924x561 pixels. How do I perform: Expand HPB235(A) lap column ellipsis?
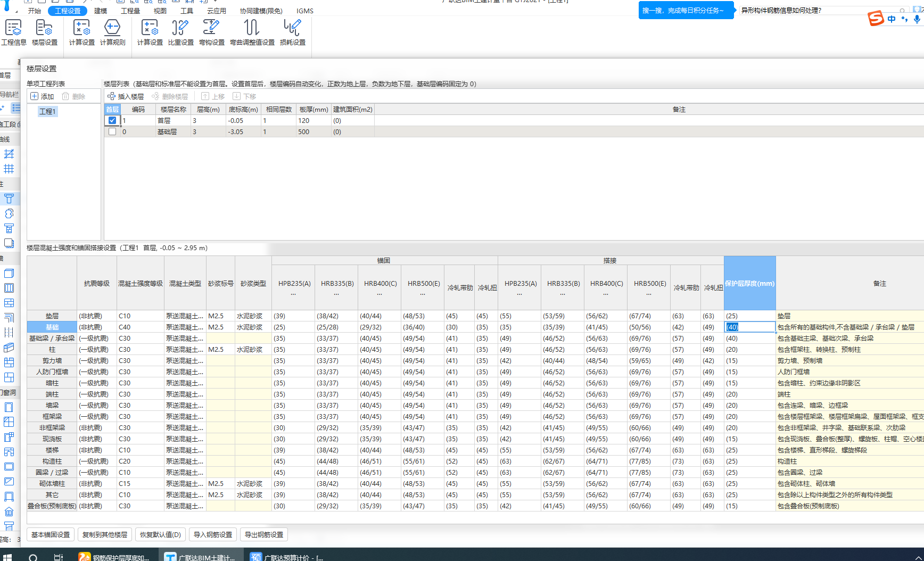coord(519,293)
